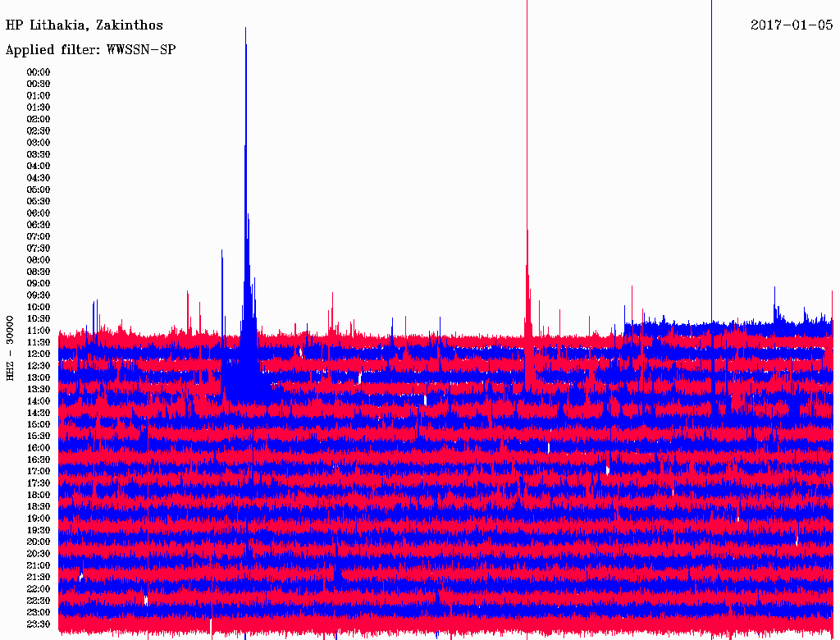This screenshot has height=640, width=840.
Task: Click the '15:00' time label
Action: tap(39, 424)
